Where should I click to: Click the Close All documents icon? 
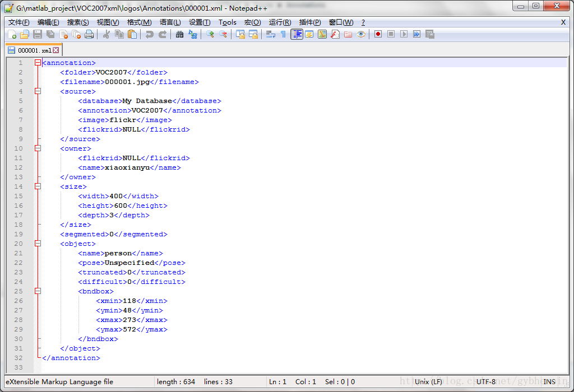click(x=76, y=34)
